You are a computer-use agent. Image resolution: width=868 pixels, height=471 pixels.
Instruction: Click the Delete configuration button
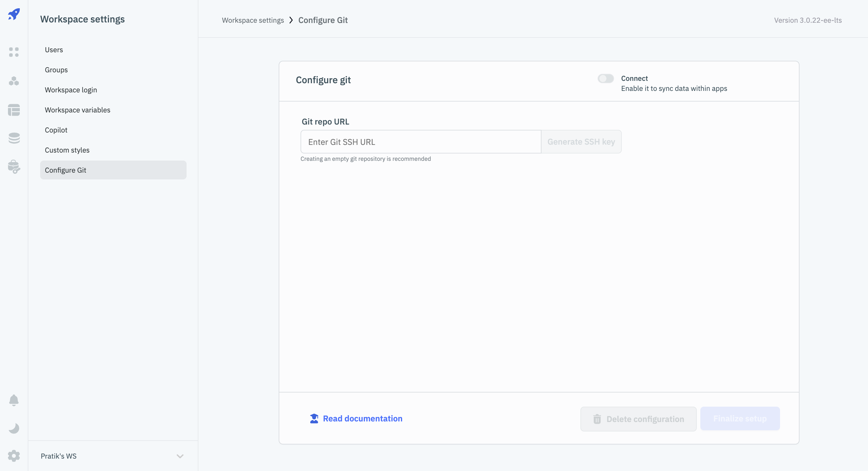[639, 418]
